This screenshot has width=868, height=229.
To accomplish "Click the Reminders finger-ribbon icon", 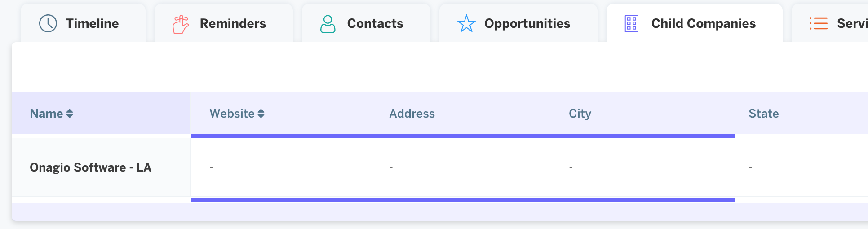I will coord(181,24).
